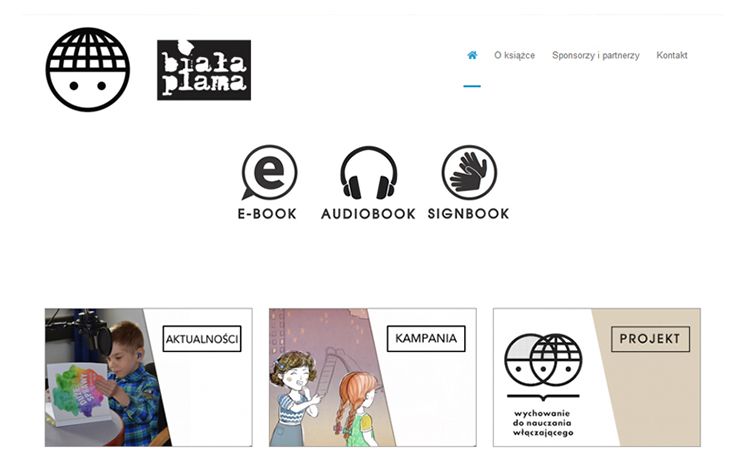739x476 pixels.
Task: Open the SIGNBOOK hands icon
Action: click(x=469, y=172)
